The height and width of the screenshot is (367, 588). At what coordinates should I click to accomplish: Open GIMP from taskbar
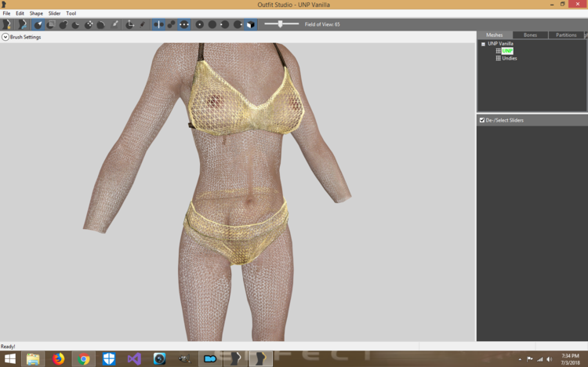pos(184,359)
